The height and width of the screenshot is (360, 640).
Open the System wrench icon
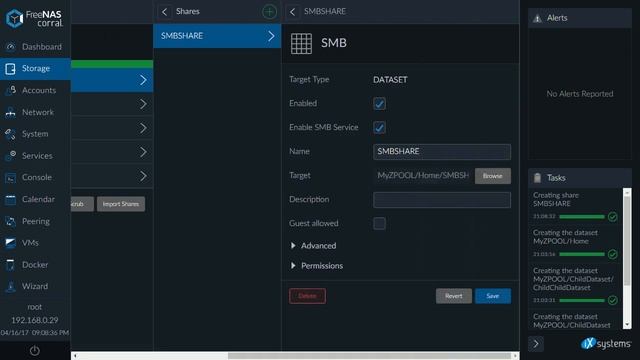coord(11,134)
